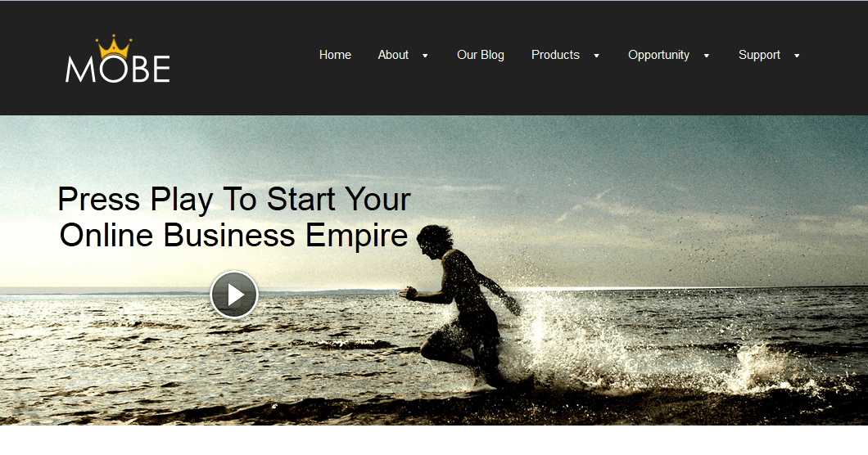Viewport: 868px width, 455px height.
Task: Open the About menu item
Action: pos(393,55)
